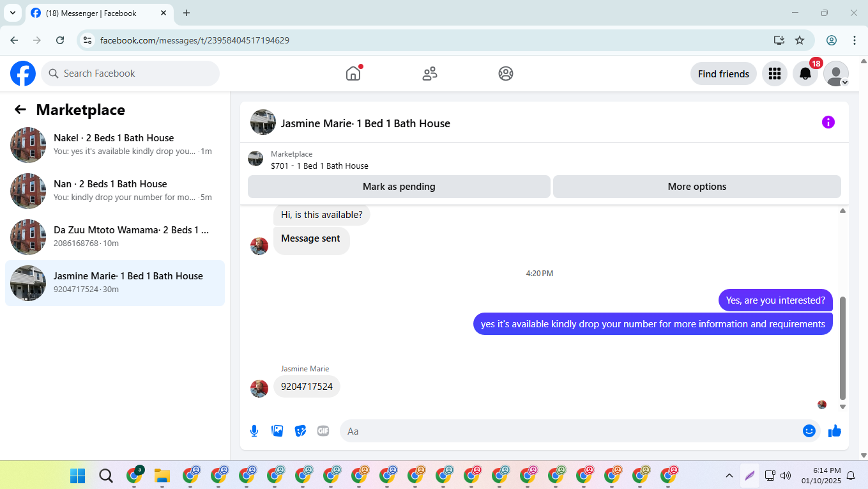This screenshot has width=868, height=489.
Task: Go back using the Marketplace arrow
Action: pyautogui.click(x=20, y=110)
